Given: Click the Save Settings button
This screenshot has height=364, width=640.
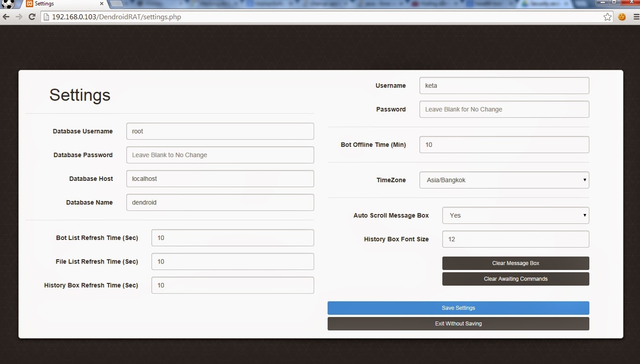Looking at the screenshot, I should click(x=458, y=308).
